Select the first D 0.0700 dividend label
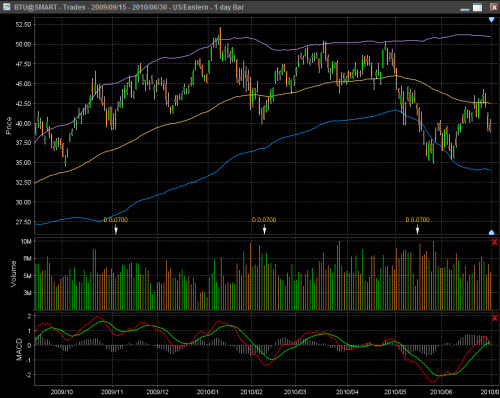 pos(116,220)
